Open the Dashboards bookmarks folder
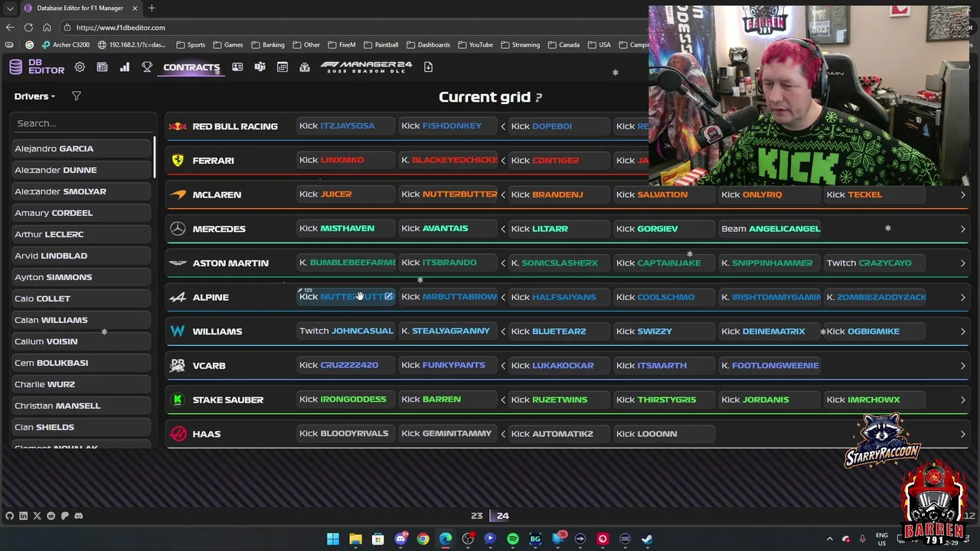This screenshot has width=980, height=551. click(x=428, y=44)
